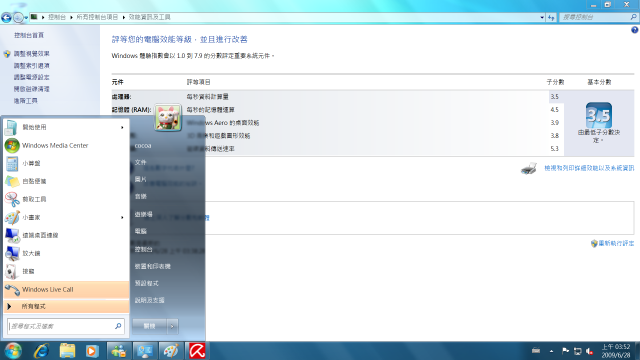Click the Start menu search programs field
The height and width of the screenshot is (360, 640).
(x=65, y=326)
